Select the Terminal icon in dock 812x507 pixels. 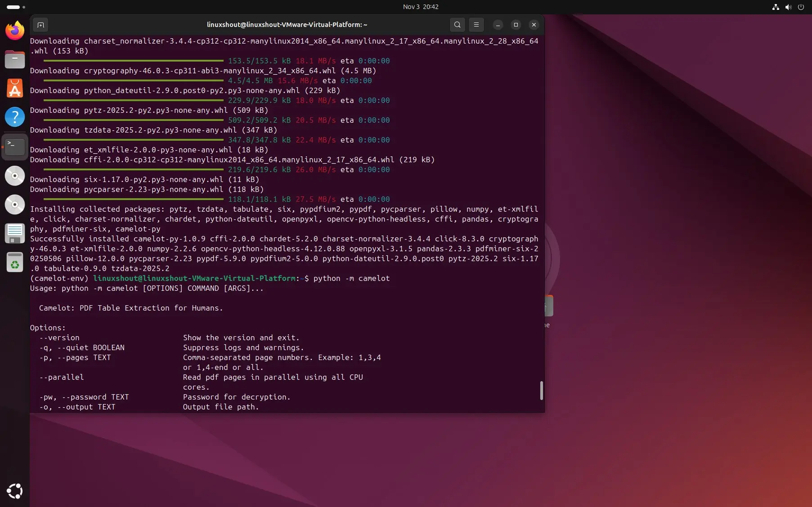pyautogui.click(x=15, y=147)
